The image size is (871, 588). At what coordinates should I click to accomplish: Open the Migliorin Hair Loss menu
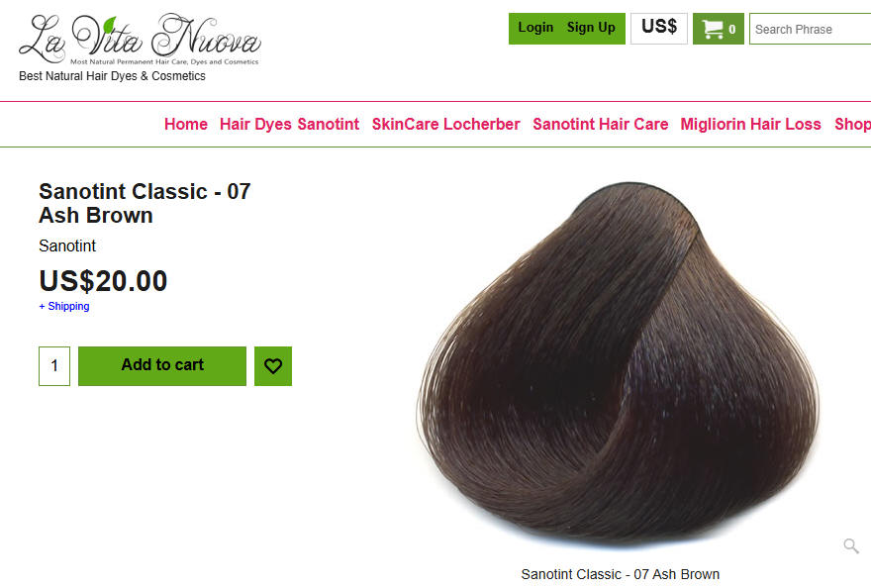(750, 124)
